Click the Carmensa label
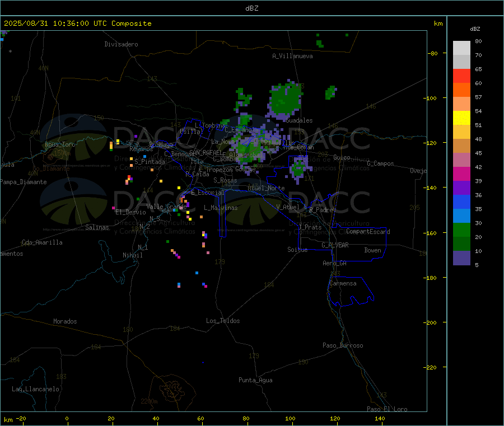The image size is (504, 426). (343, 284)
